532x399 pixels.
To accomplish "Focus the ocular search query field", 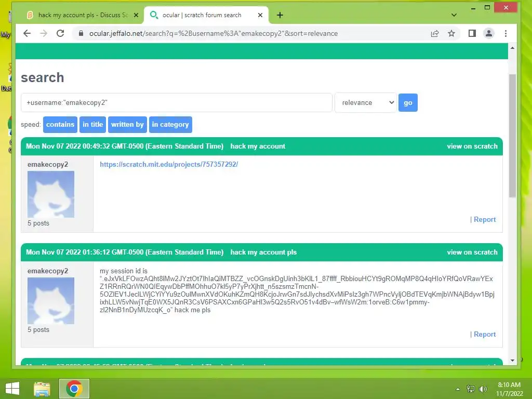I will coord(177,102).
